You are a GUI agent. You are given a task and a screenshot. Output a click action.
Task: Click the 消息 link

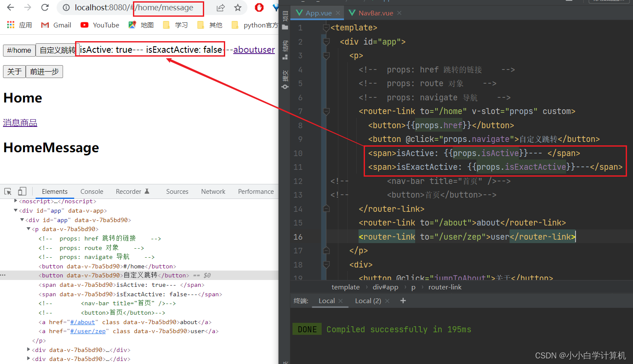click(12, 123)
